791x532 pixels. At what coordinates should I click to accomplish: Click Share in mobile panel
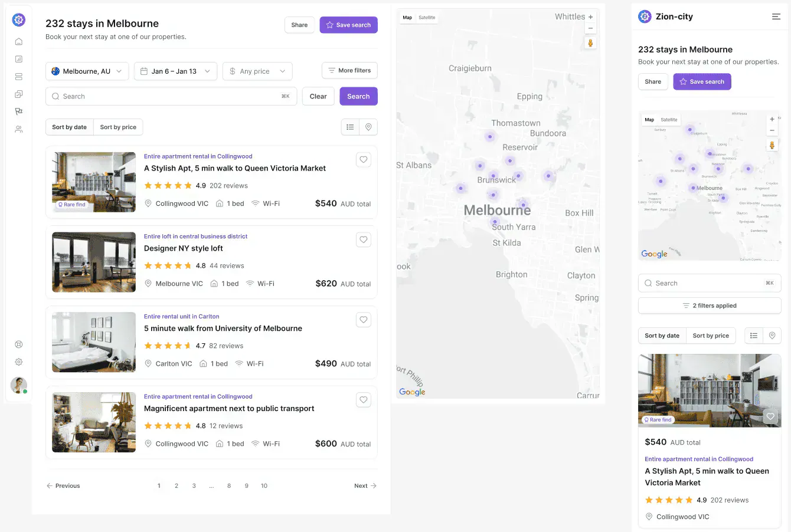(x=653, y=81)
